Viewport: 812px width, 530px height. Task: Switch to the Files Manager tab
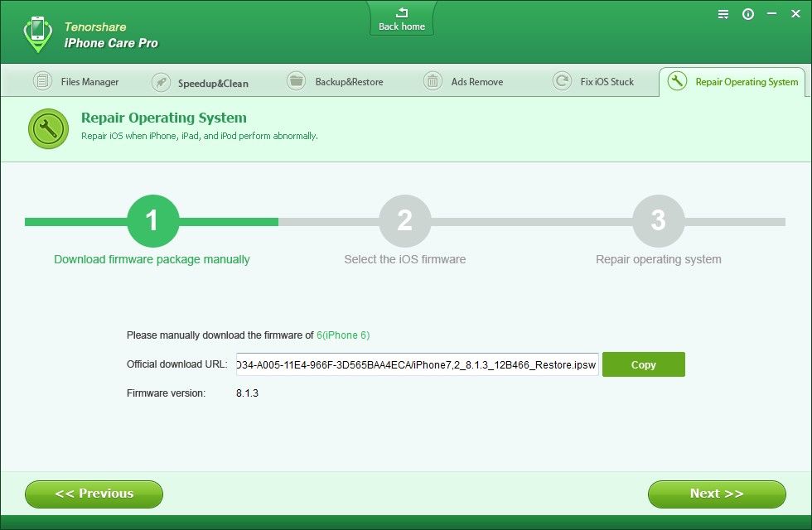(77, 82)
